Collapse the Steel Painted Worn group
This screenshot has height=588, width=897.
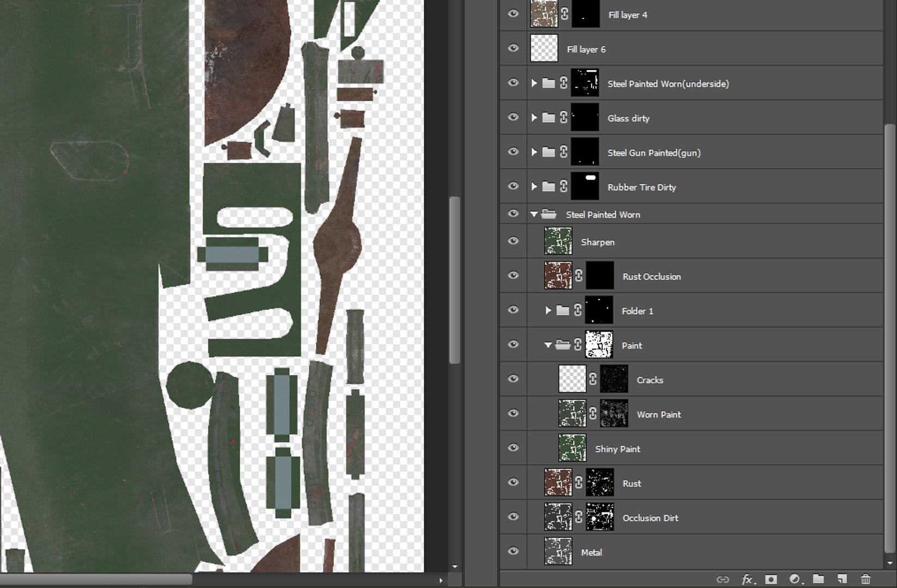pyautogui.click(x=534, y=214)
